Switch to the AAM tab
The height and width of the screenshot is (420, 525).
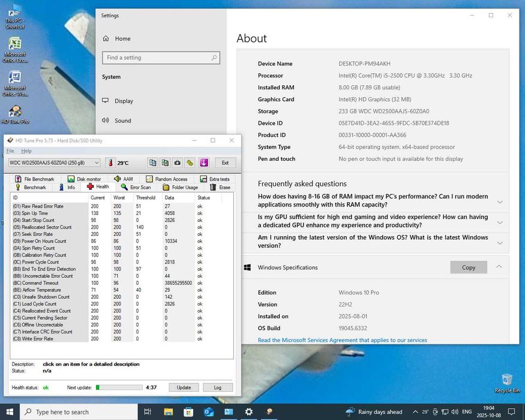pyautogui.click(x=124, y=179)
